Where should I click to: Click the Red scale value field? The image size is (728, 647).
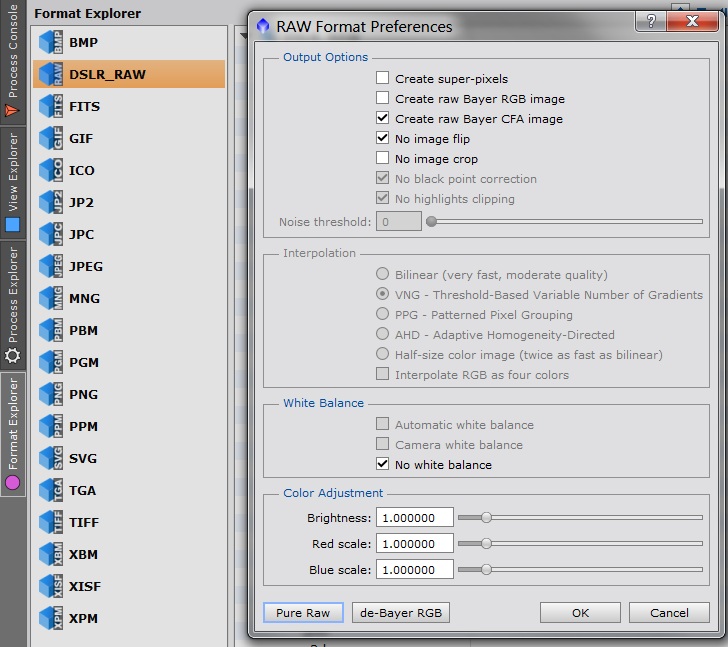(x=415, y=543)
